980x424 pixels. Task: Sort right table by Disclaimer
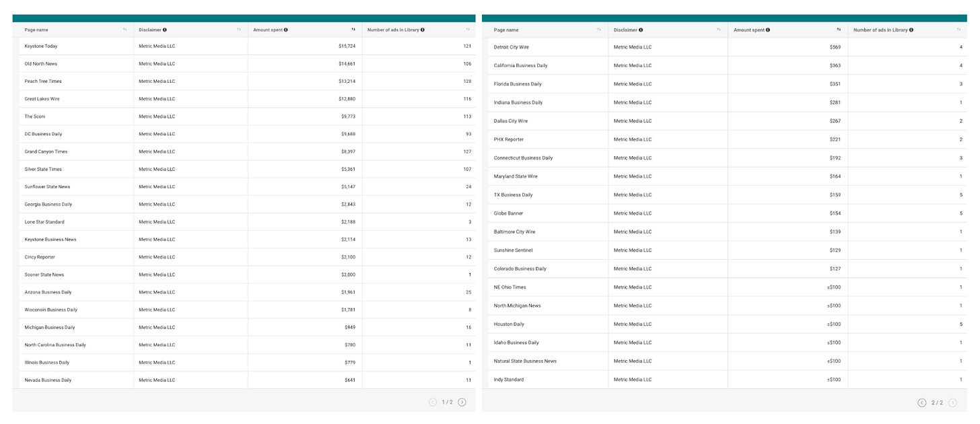(x=719, y=30)
